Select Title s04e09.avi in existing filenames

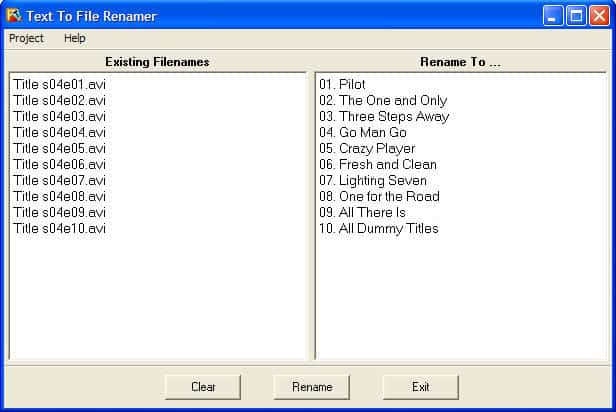[59, 212]
